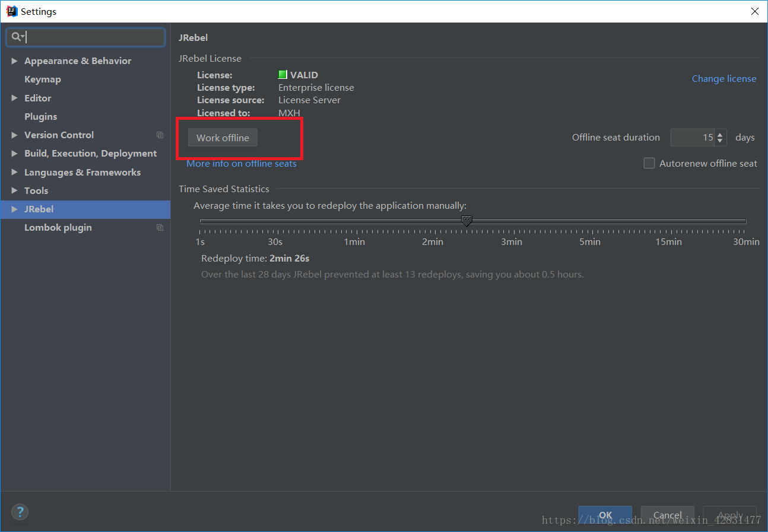Expand the Appearance & Behavior section
This screenshot has width=768, height=532.
pos(15,60)
